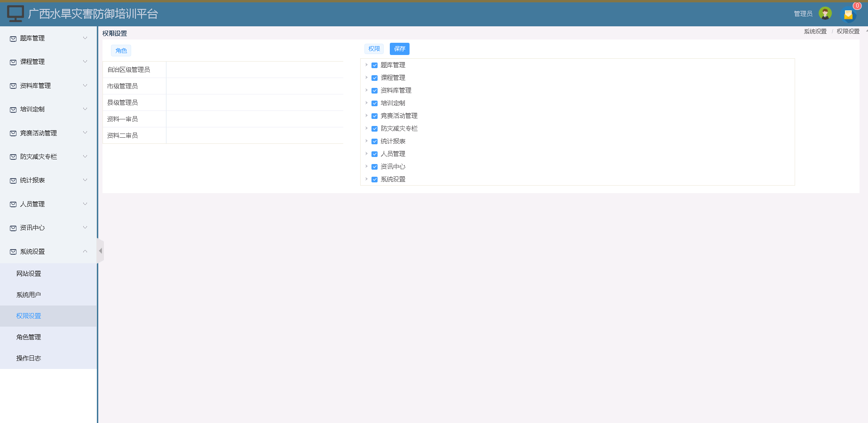The image size is (868, 423).
Task: Uncheck the 题库管理 permission checkbox
Action: point(375,65)
